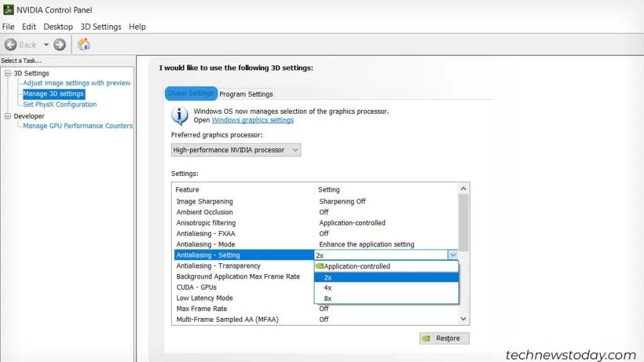Select 4x from the antialiasing options

[328, 287]
